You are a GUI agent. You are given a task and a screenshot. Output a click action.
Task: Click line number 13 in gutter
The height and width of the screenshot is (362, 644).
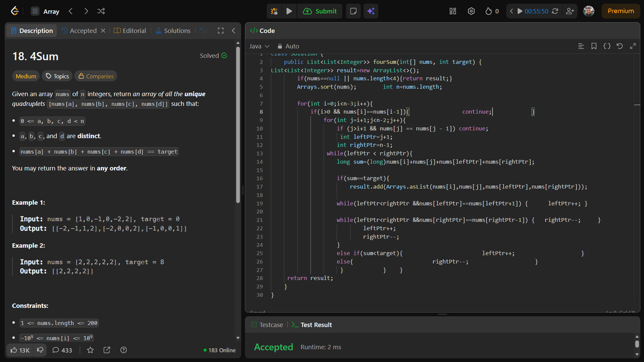[x=260, y=154]
